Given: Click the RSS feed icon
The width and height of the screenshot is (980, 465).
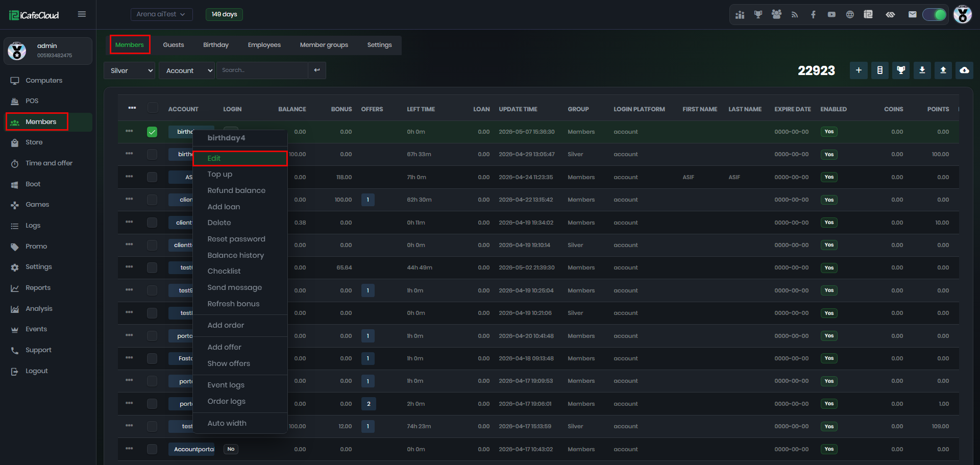Looking at the screenshot, I should click(795, 15).
